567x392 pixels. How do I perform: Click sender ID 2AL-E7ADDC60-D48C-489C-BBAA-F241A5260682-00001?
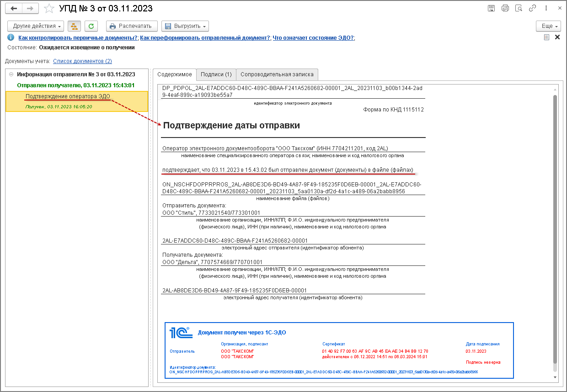[x=235, y=240]
